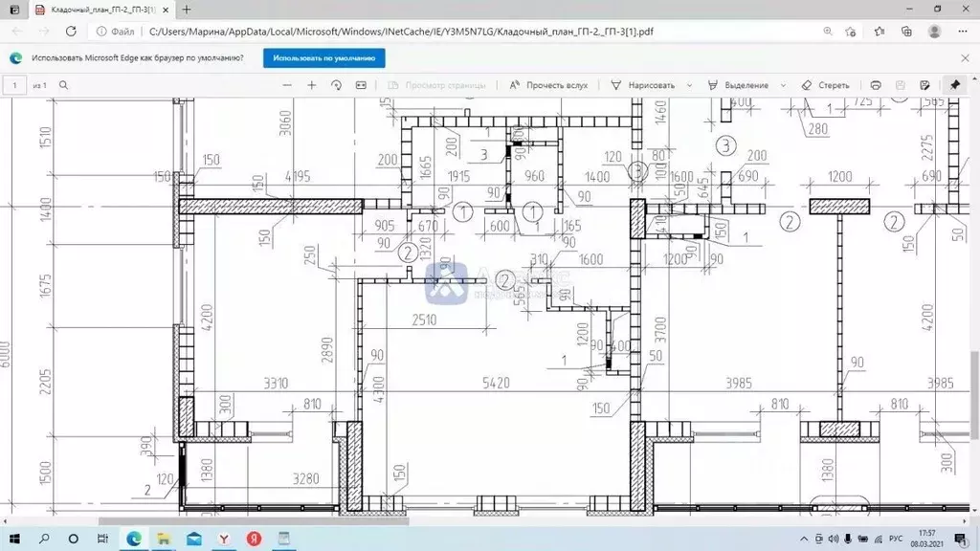Open network Wi-Fi tray icon

(879, 539)
